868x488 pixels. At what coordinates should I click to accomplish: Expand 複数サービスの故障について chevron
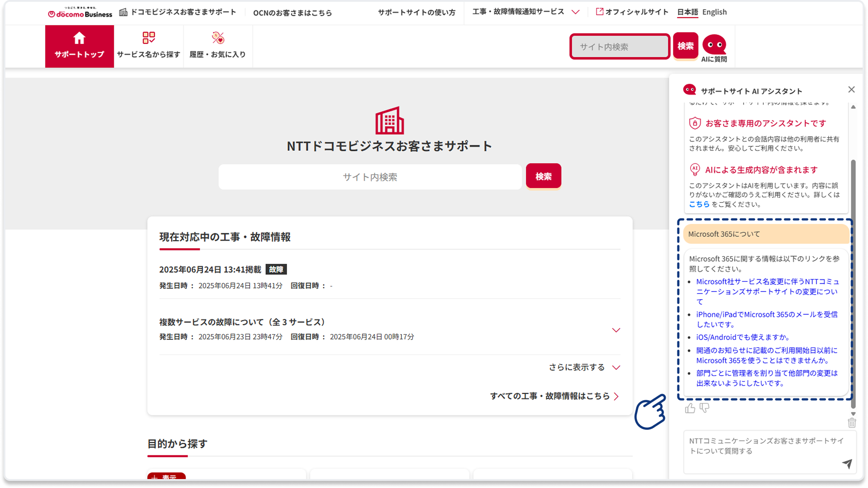tap(616, 330)
